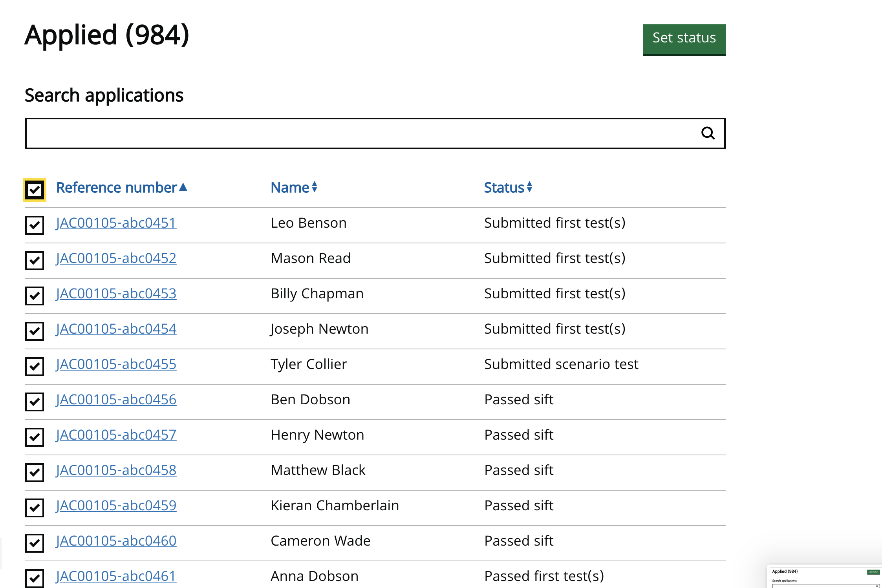
Task: Open application JAC00105-abc0459
Action: (x=116, y=506)
